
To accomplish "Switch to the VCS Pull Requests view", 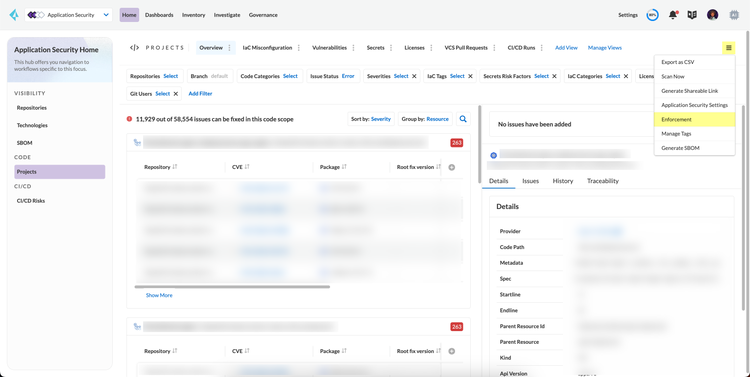I will pyautogui.click(x=466, y=48).
